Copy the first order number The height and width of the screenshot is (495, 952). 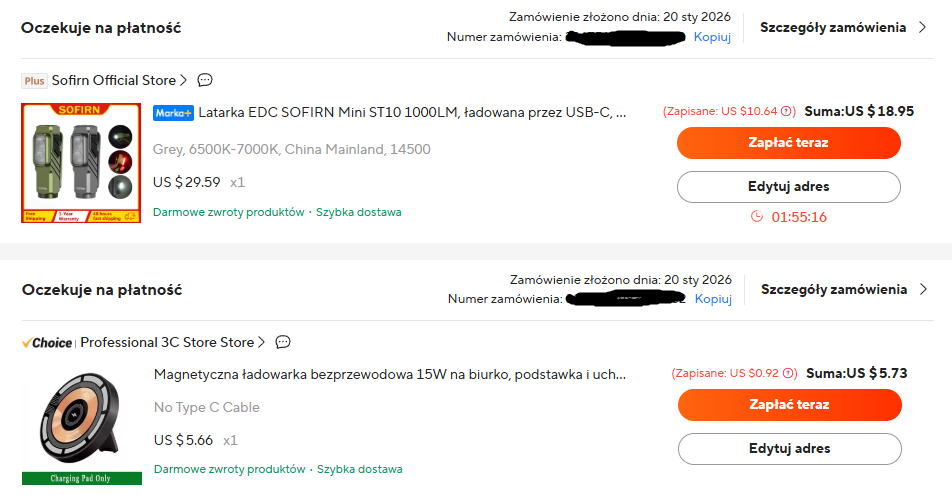pyautogui.click(x=712, y=37)
